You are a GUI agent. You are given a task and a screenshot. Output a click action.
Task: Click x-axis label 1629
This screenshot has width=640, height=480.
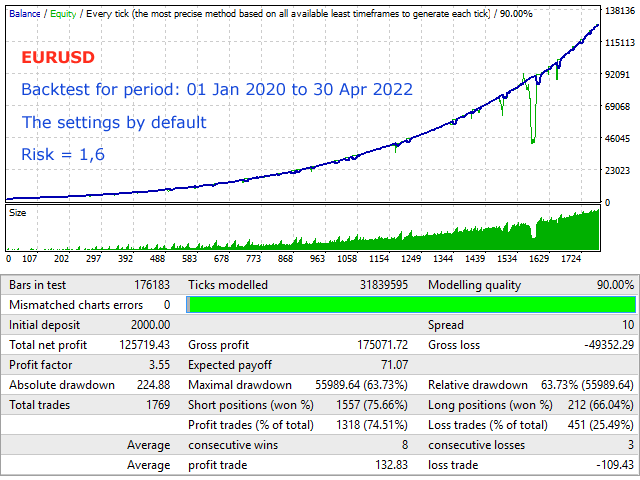pos(539,259)
